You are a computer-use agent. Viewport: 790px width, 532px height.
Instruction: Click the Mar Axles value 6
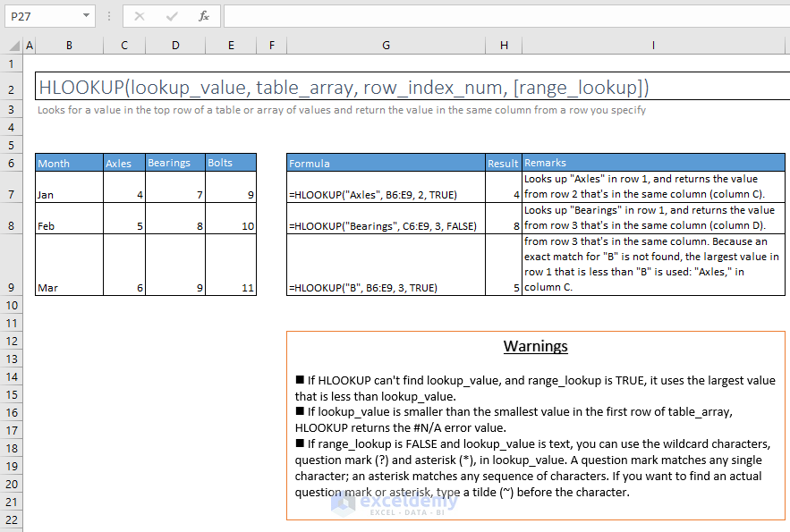[x=124, y=265]
